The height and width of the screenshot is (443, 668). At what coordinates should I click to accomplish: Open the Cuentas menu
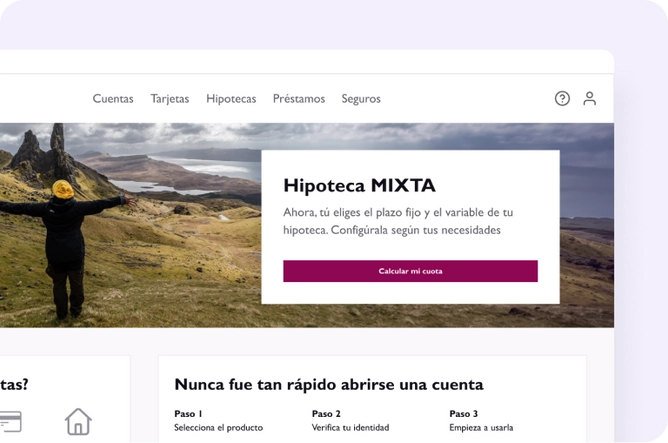pyautogui.click(x=113, y=98)
